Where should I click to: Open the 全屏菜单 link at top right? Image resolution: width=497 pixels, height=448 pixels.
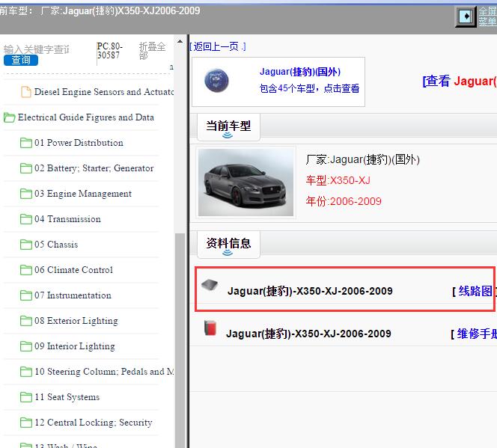(x=487, y=16)
